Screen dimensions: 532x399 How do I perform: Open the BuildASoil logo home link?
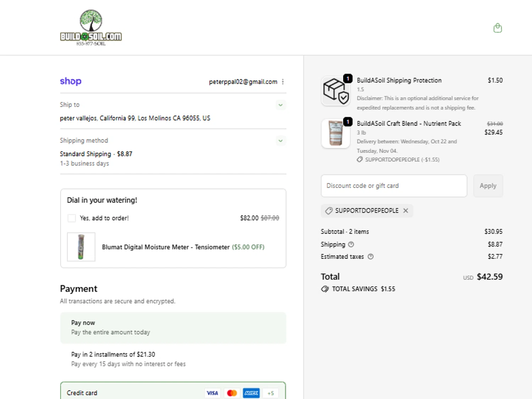point(91,28)
